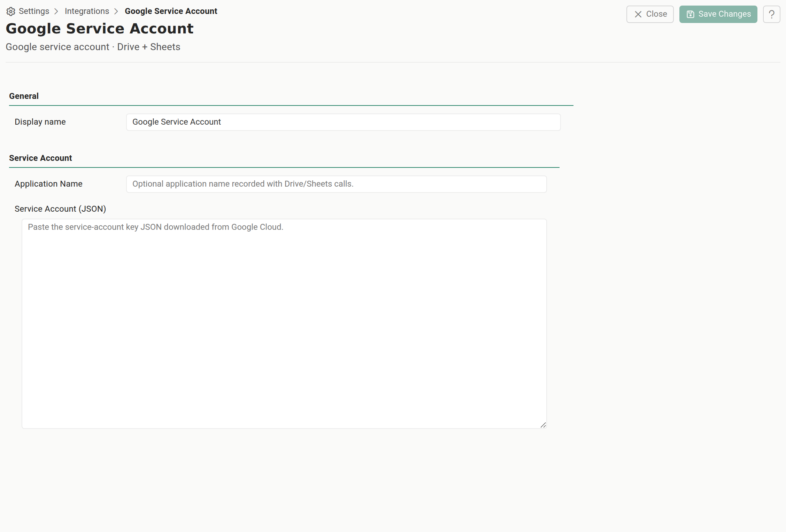Viewport: 786px width, 532px height.
Task: Grab the textarea resize handle corner
Action: pos(543,425)
